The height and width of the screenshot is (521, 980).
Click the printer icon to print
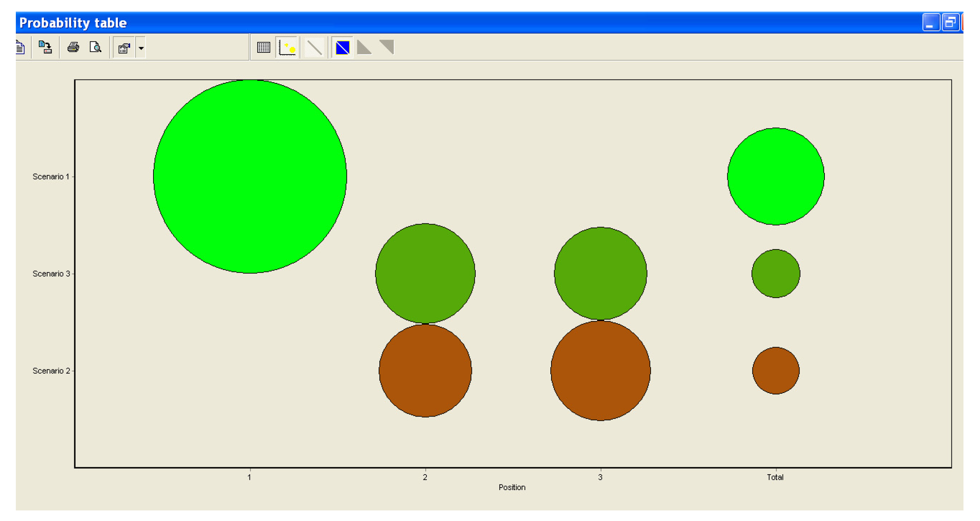[73, 47]
